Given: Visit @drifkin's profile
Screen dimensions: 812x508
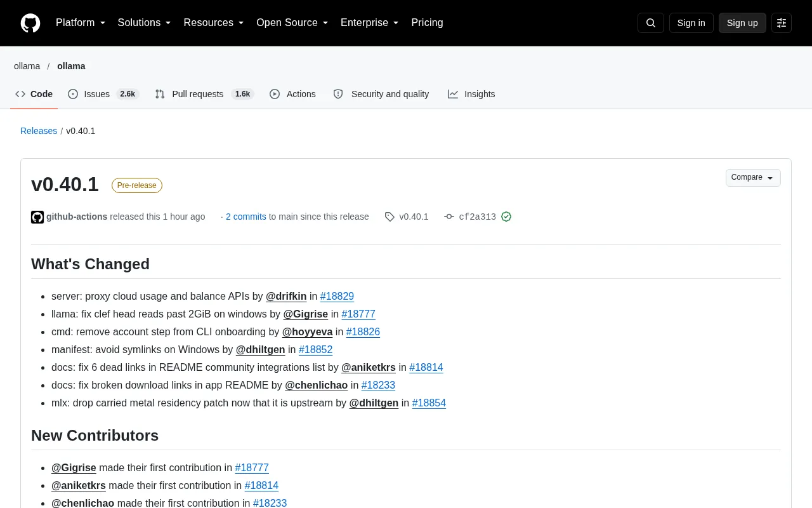Looking at the screenshot, I should pos(286,296).
